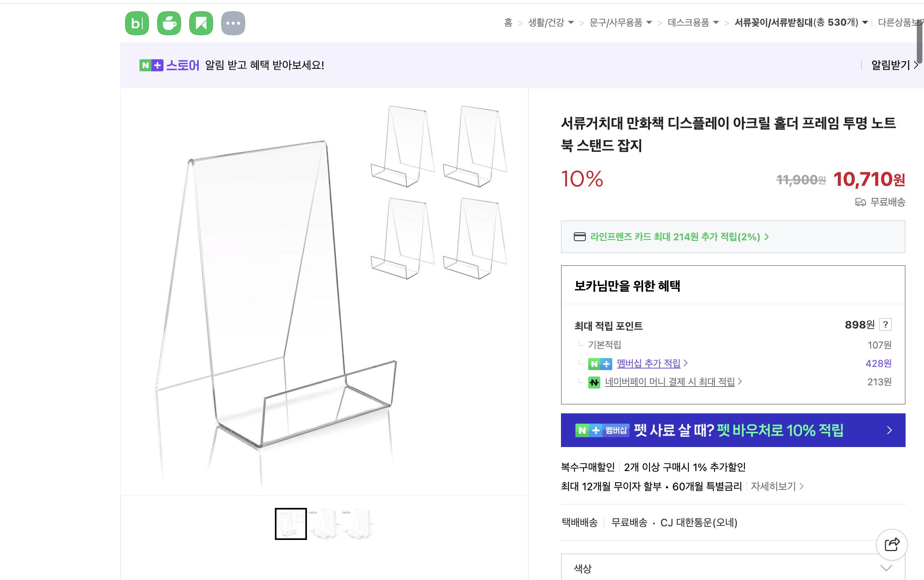The image size is (924, 580).
Task: Expand the 문구/사무용품 dropdown
Action: coord(650,23)
